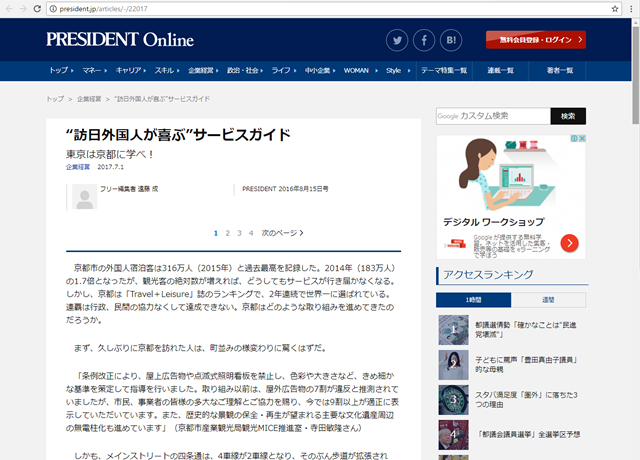Open the first-ranked article thumbnail
Screen dimensions: 640x460
point(453,330)
